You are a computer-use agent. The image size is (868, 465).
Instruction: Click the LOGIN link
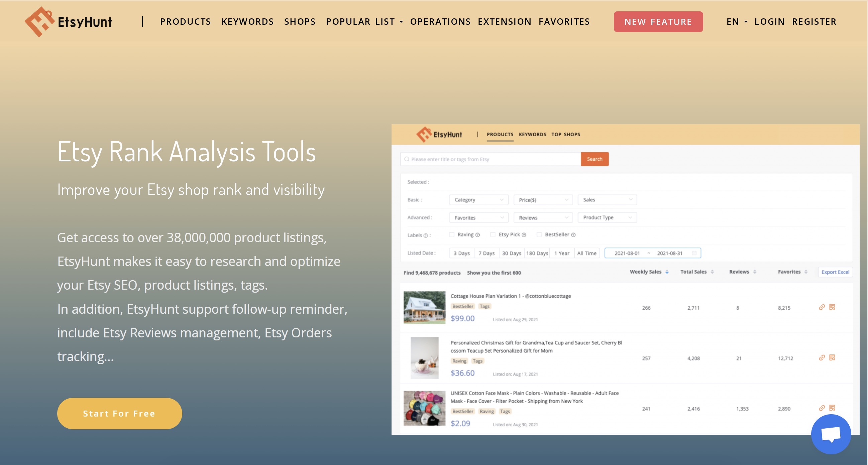[770, 22]
